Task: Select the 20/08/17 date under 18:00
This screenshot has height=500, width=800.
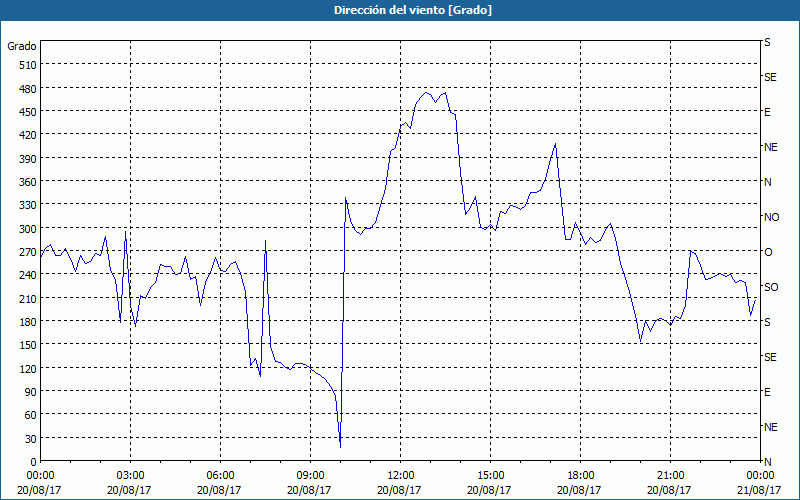Action: pyautogui.click(x=581, y=490)
